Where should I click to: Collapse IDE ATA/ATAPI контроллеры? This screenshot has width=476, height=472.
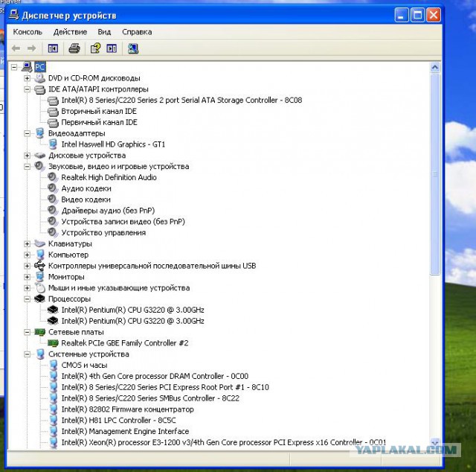pos(27,89)
